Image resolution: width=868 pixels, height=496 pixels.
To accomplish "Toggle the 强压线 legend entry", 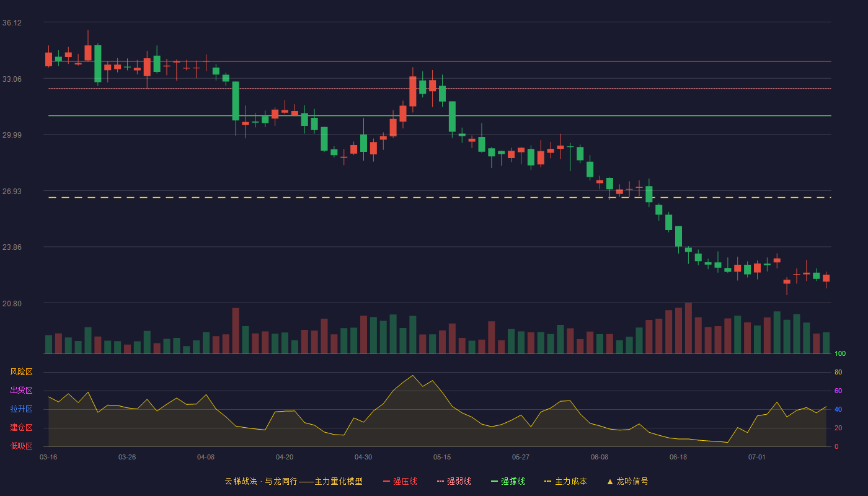I will click(400, 481).
